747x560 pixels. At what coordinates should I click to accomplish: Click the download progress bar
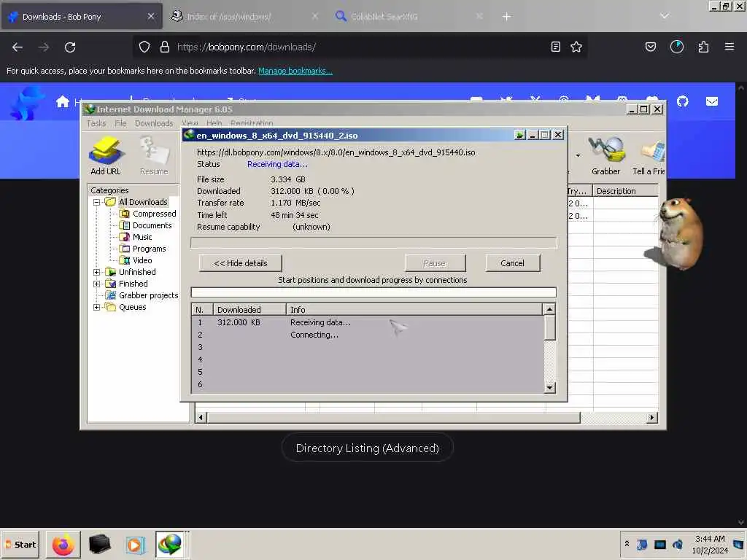(x=373, y=243)
